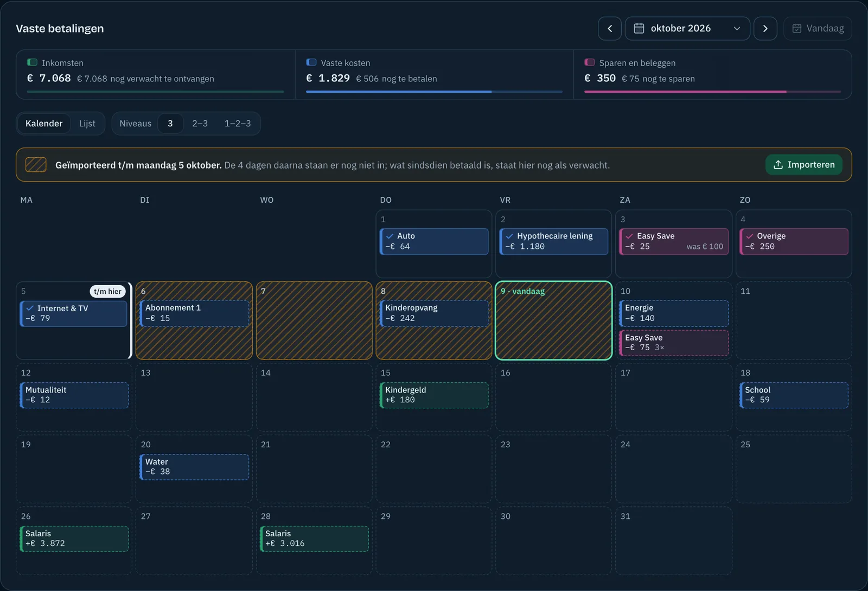The image size is (868, 591).
Task: Open the School payment on day 18
Action: pos(794,395)
